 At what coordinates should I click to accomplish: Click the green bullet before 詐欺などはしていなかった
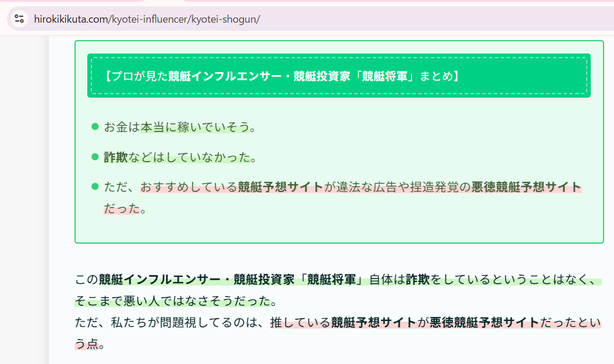[95, 157]
